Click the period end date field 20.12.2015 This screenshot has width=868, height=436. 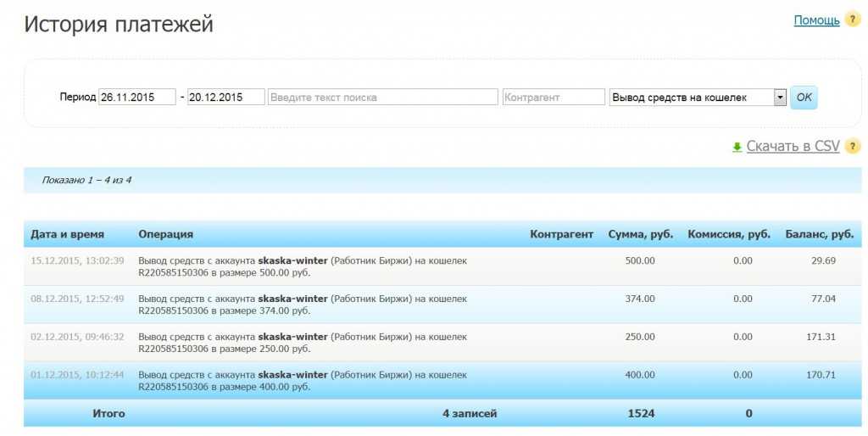point(225,98)
